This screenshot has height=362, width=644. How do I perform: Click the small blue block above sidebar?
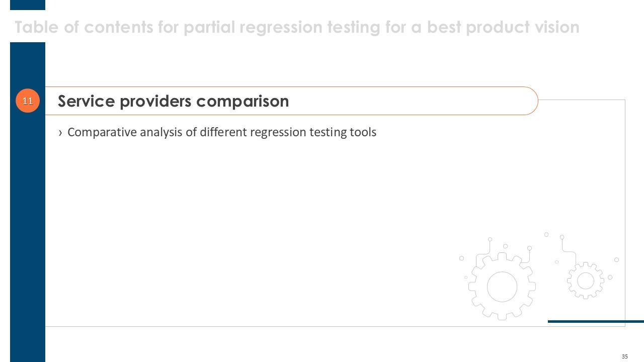point(28,5)
